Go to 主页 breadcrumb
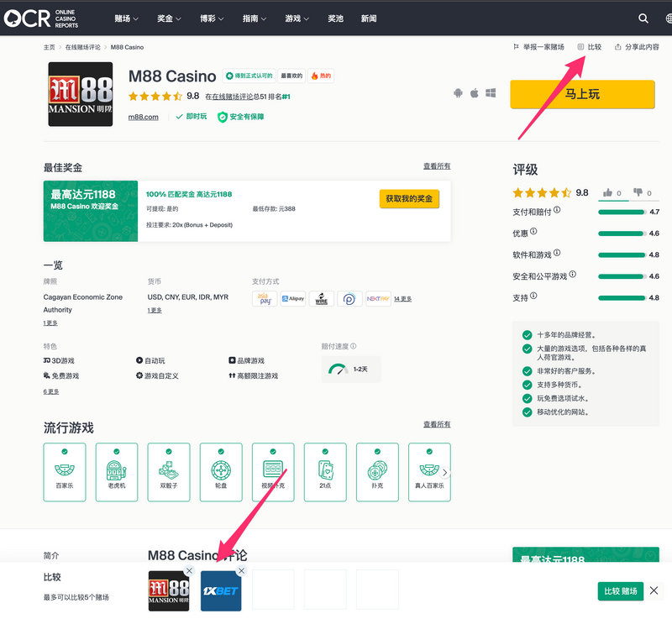This screenshot has height=619, width=672. (50, 47)
